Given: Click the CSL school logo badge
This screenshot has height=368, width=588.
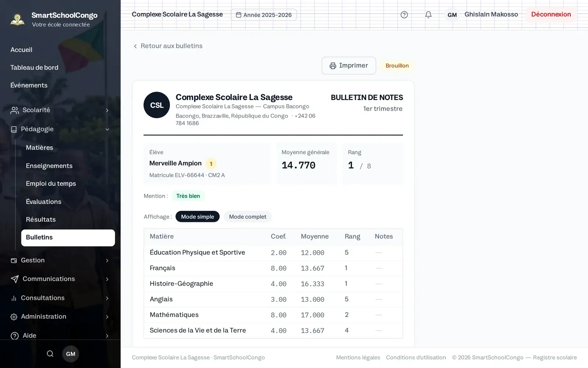Looking at the screenshot, I should (x=157, y=105).
